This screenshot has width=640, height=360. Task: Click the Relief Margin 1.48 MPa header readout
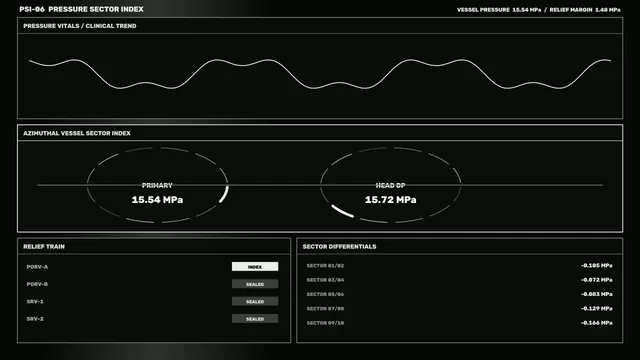click(585, 10)
